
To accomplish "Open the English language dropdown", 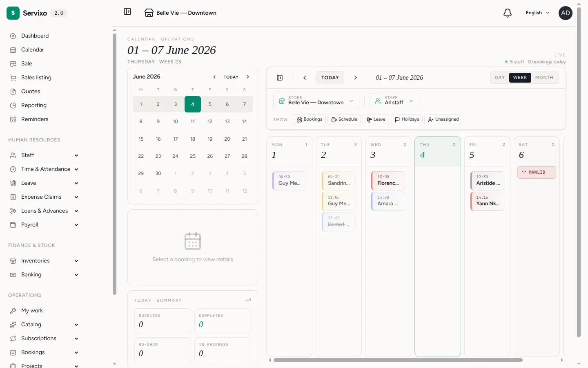I will pyautogui.click(x=537, y=13).
